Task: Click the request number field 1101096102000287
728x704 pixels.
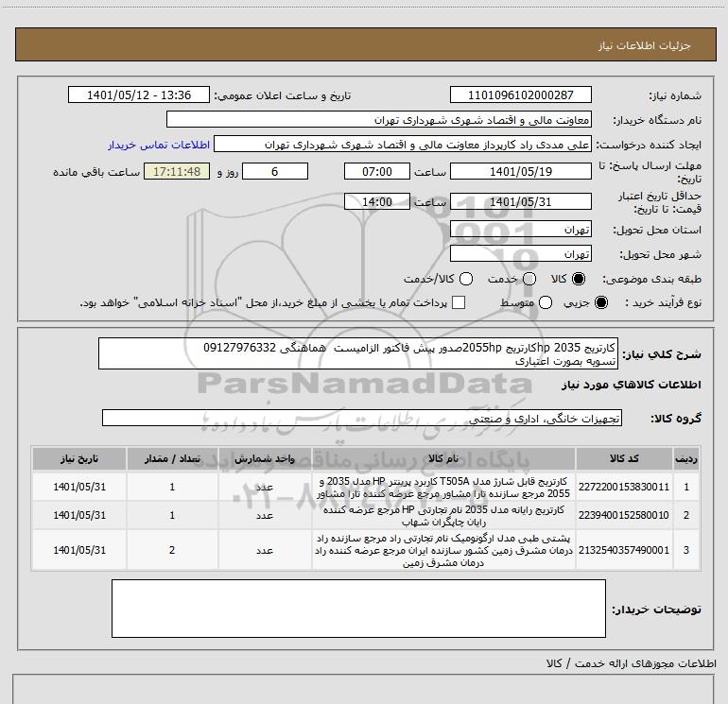Action: [x=520, y=94]
